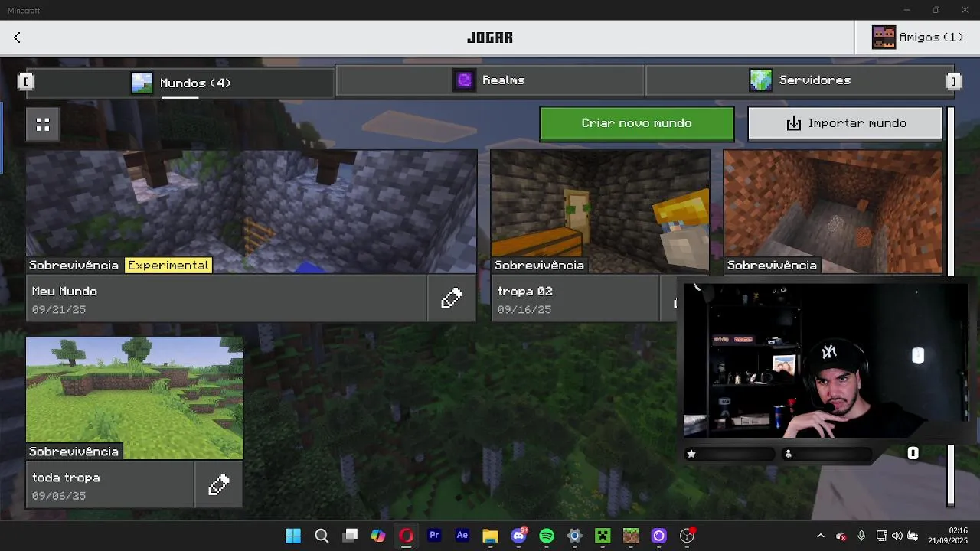This screenshot has height=551, width=980.
Task: Open the tropa 02 world thumbnail
Action: click(x=600, y=212)
